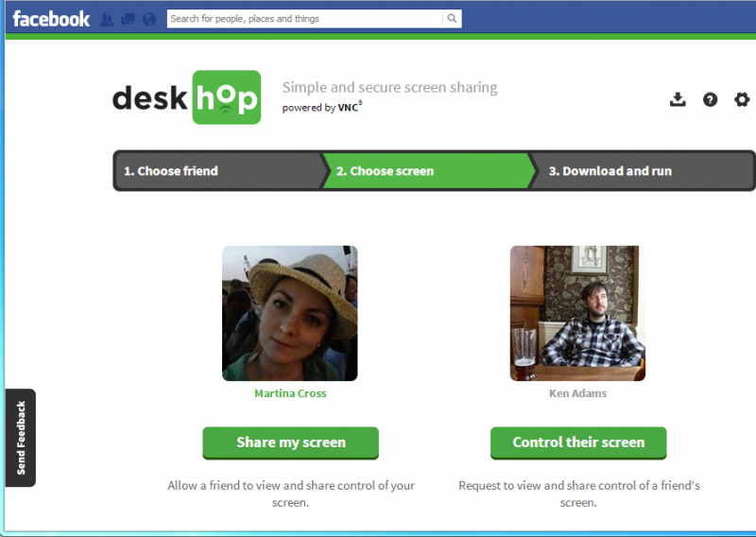Image resolution: width=756 pixels, height=537 pixels.
Task: Click the deskhop download icon
Action: coord(678,99)
